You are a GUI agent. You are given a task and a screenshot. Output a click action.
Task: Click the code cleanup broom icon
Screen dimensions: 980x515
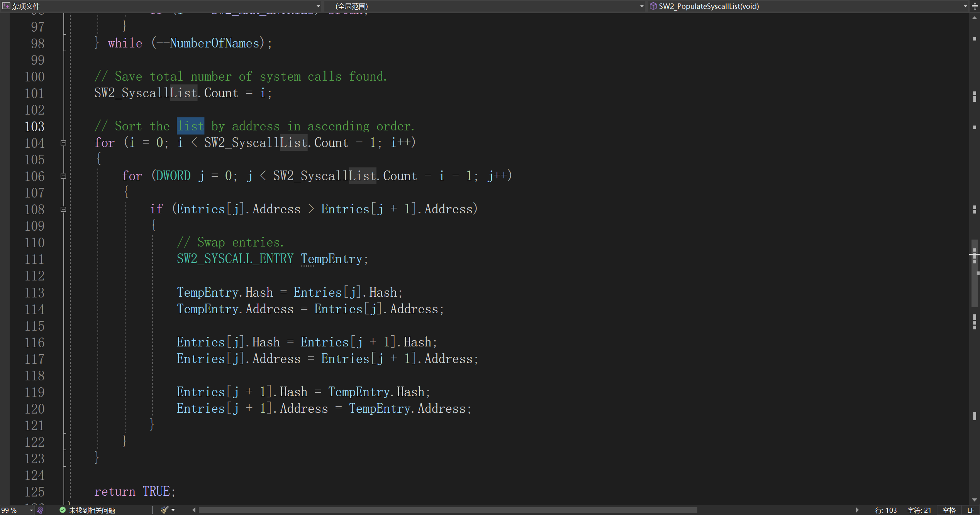tap(164, 510)
